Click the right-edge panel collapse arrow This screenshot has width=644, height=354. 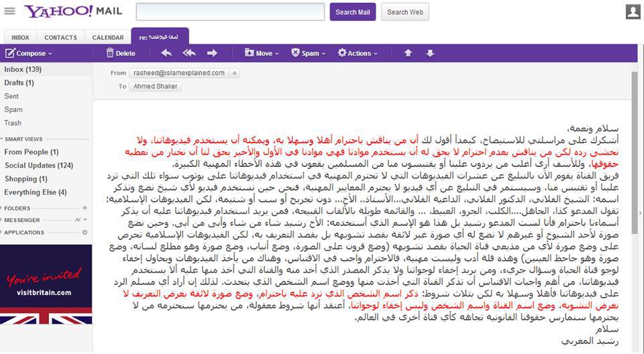point(641,213)
